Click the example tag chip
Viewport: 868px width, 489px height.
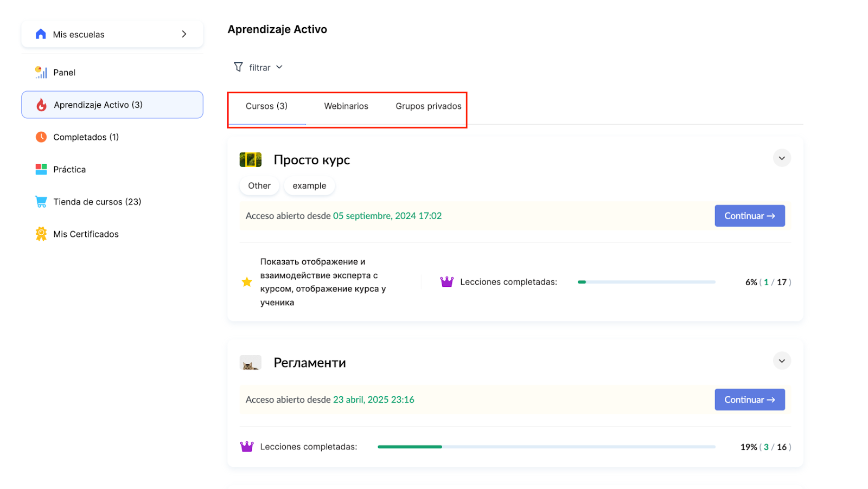(309, 186)
